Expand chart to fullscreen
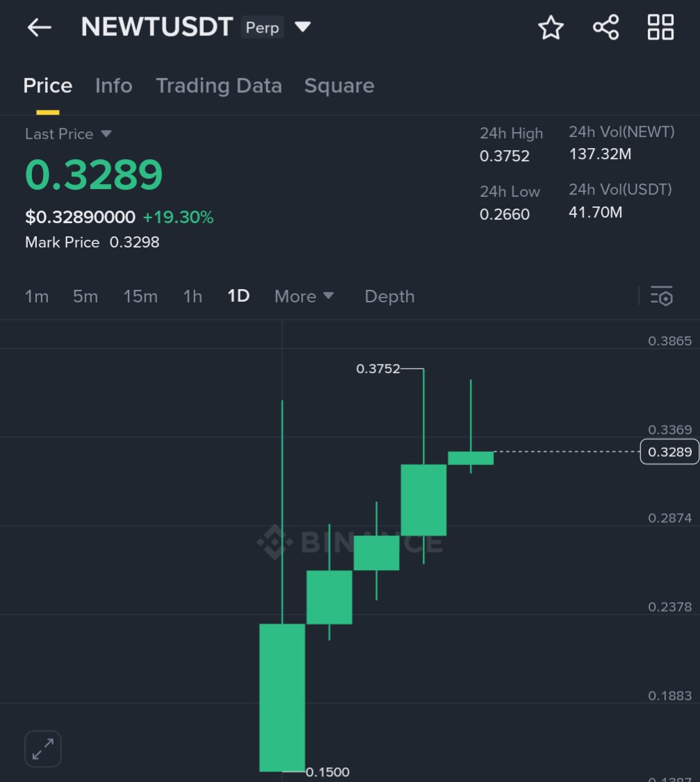The width and height of the screenshot is (700, 782). [x=43, y=749]
